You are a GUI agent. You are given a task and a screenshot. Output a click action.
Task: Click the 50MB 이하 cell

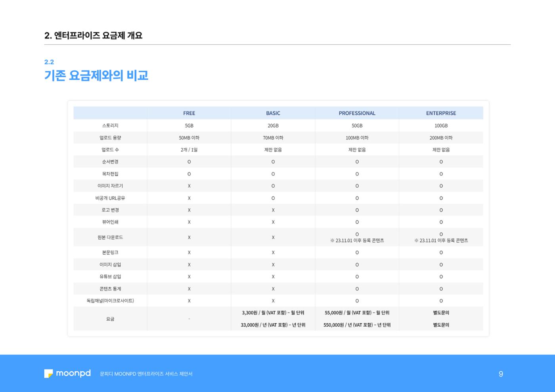tap(189, 138)
